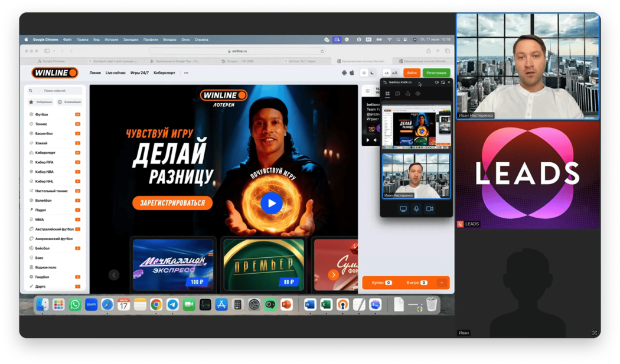The image size is (620, 364).
Task: Open the Закладки menu in the menu bar
Action: [131, 40]
